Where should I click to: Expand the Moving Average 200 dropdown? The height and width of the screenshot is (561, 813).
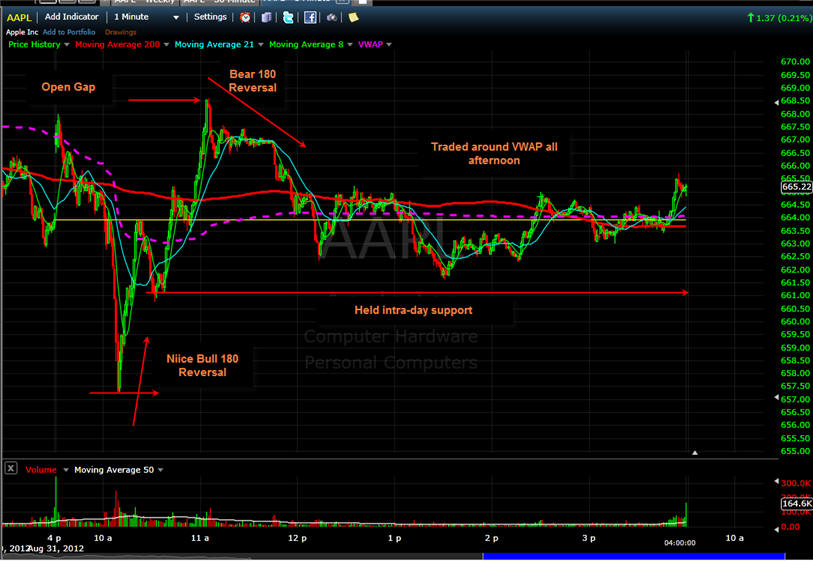pyautogui.click(x=166, y=45)
